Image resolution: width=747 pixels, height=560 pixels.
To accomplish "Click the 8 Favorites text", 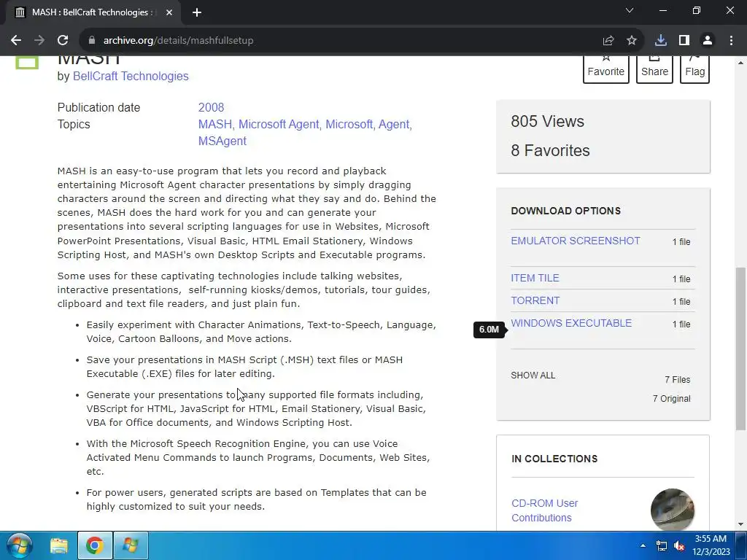I will [x=550, y=150].
